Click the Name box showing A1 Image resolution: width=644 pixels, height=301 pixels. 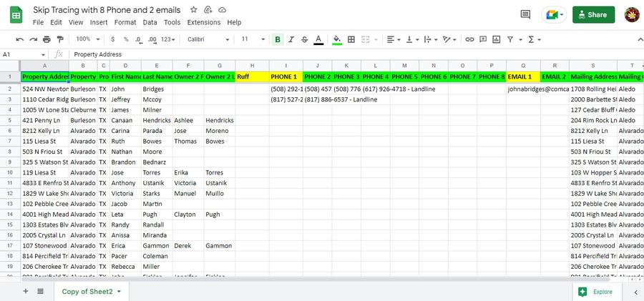[x=24, y=54]
